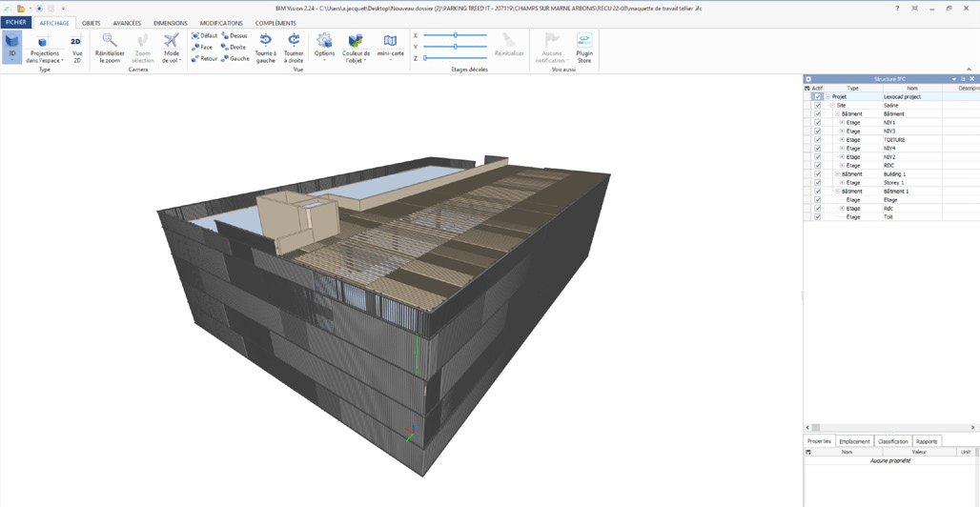Switch to the DIMENSIONS ribbon tab
Viewport: 980px width, 507px height.
click(170, 23)
